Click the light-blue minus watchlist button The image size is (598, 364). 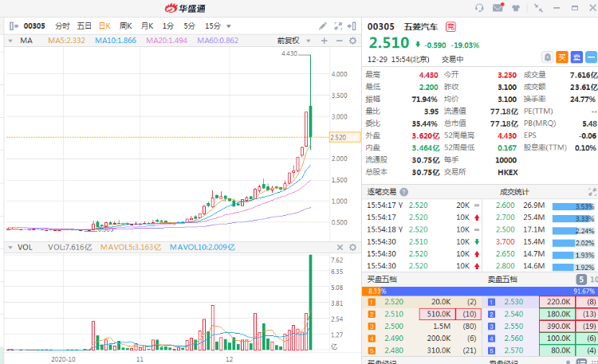coord(591,57)
